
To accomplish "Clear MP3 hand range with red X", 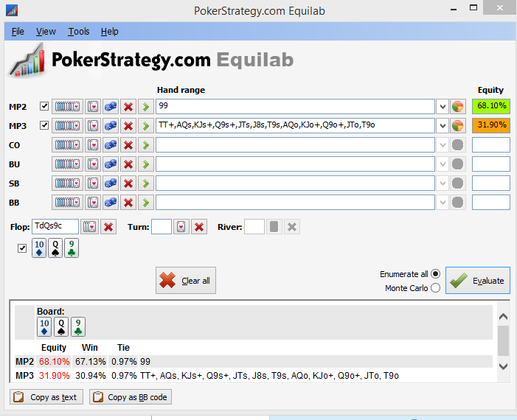I will click(128, 125).
